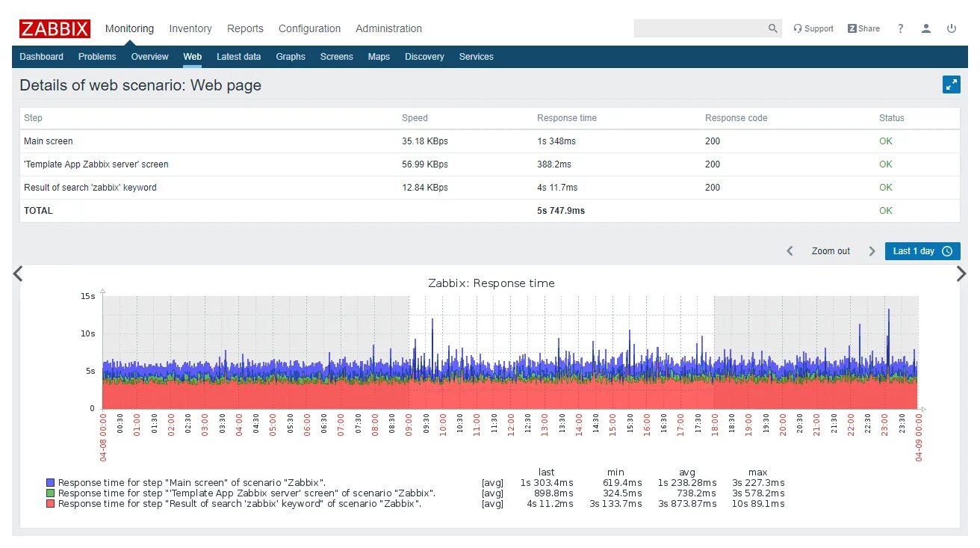980x548 pixels.
Task: Switch to the Maps tab
Action: (379, 57)
